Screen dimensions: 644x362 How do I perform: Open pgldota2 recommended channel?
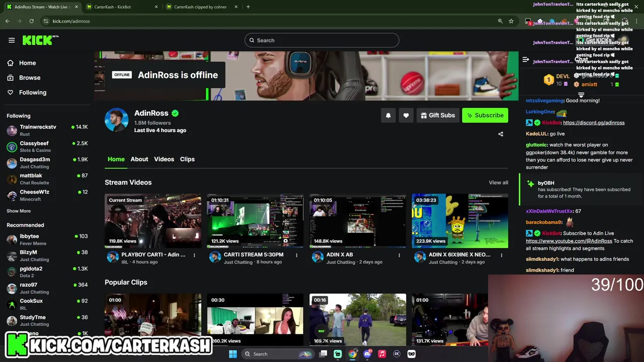[47, 272]
